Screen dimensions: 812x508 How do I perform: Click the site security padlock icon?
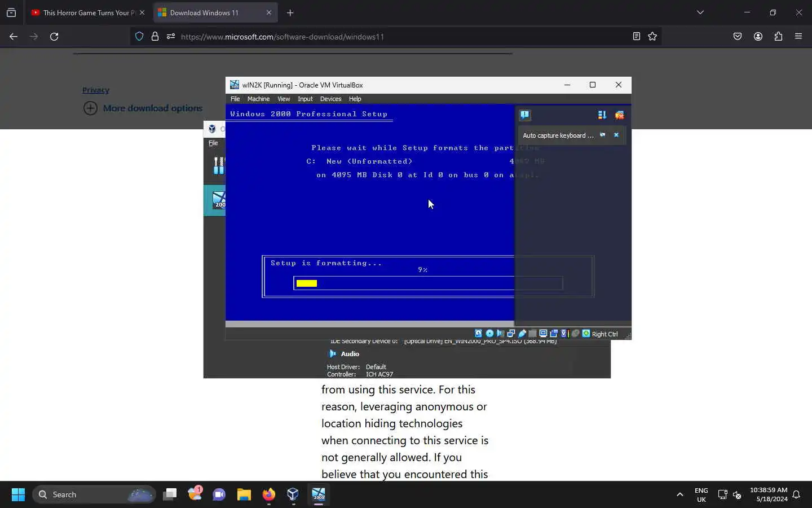pos(155,36)
